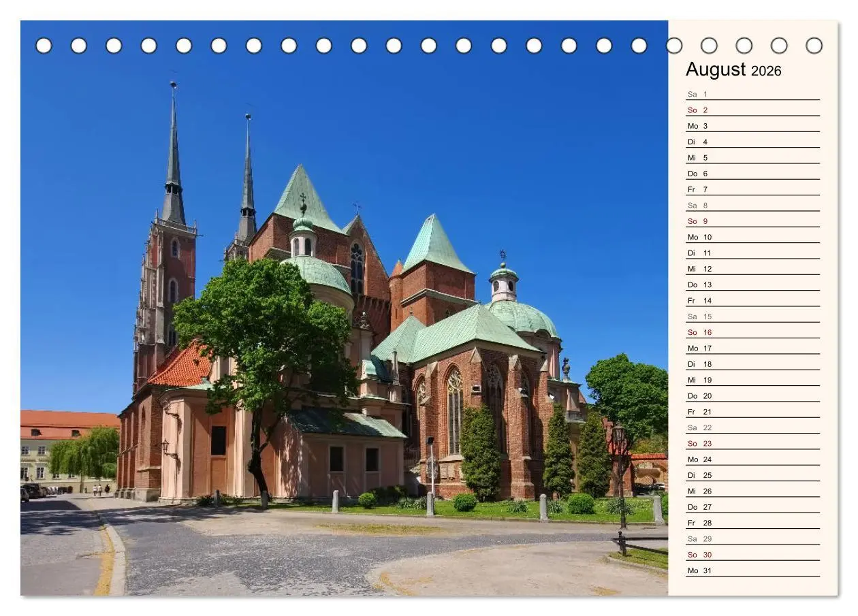Select the Sa 29 calendar row

tap(752, 538)
